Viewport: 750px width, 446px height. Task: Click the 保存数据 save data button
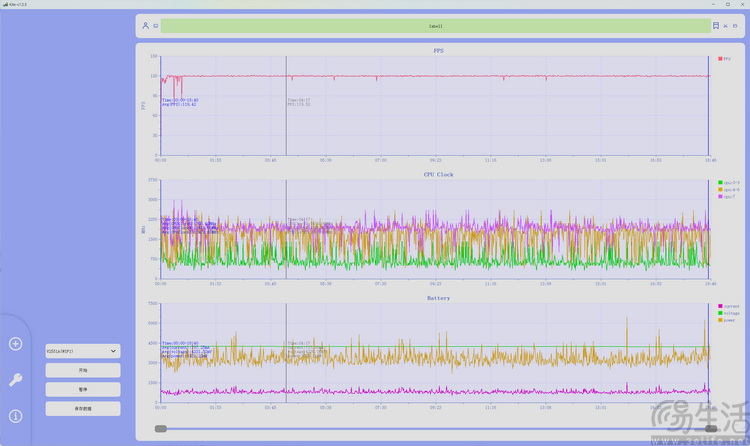point(83,408)
